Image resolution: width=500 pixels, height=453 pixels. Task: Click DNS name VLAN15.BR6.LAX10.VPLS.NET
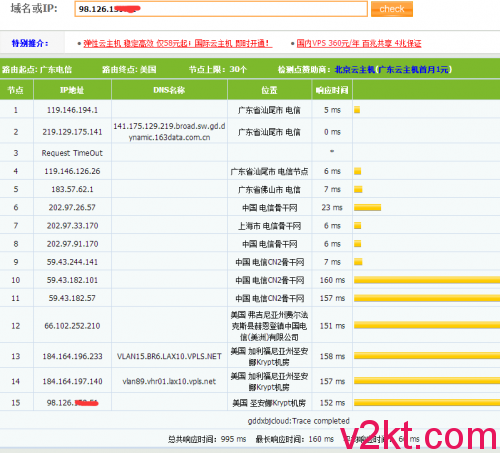[169, 356]
